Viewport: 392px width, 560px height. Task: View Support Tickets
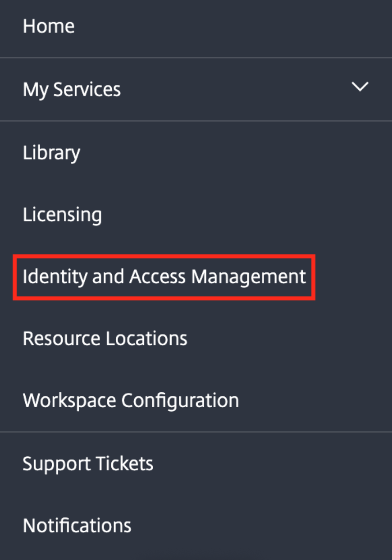tap(88, 464)
